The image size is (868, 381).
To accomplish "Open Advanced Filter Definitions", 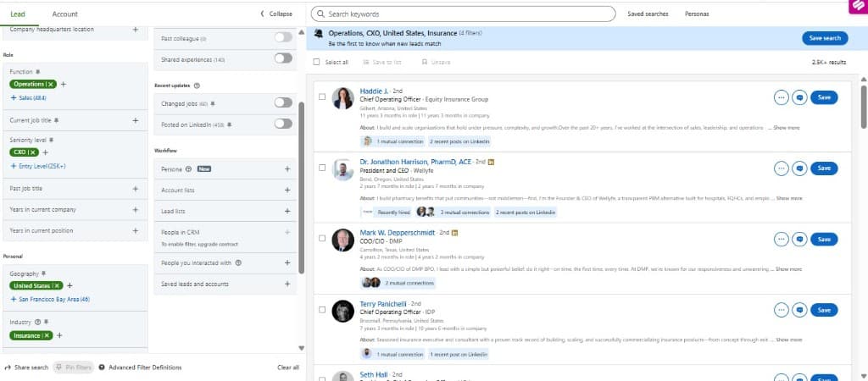I will pos(140,367).
